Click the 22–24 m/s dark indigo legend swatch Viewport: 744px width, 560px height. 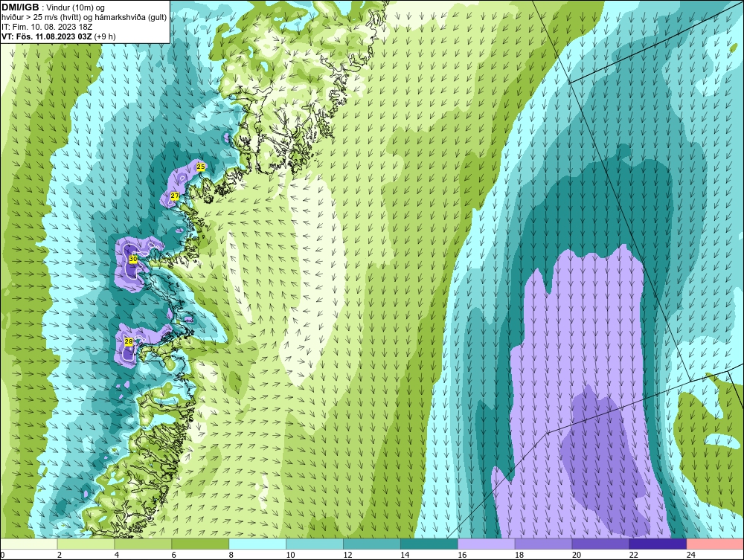tap(658, 544)
